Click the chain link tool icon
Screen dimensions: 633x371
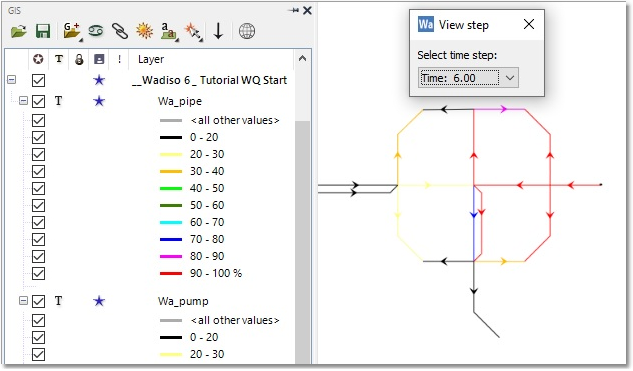point(120,31)
